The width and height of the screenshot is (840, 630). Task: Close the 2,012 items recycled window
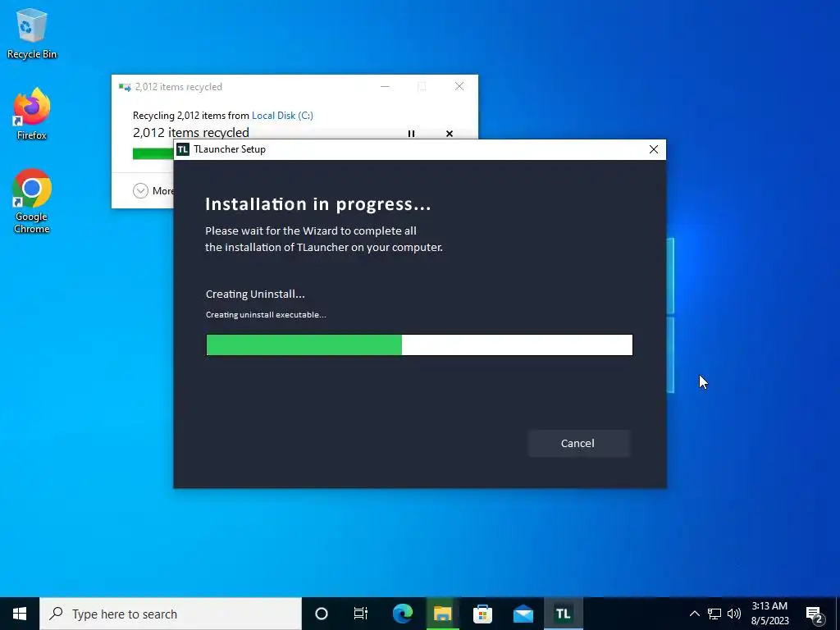coord(459,86)
